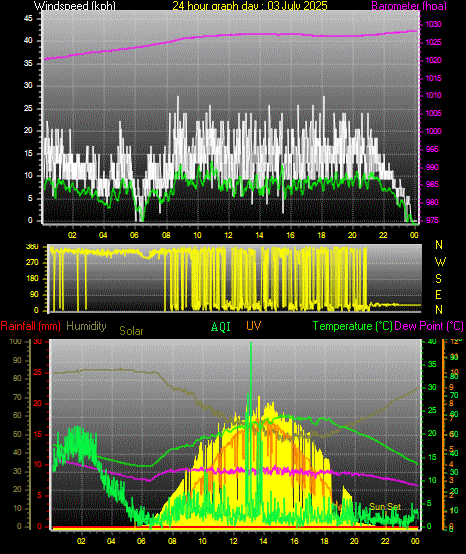Viewport: 466px width, 554px height.
Task: Click the S compass direction letter
Action: [438, 279]
